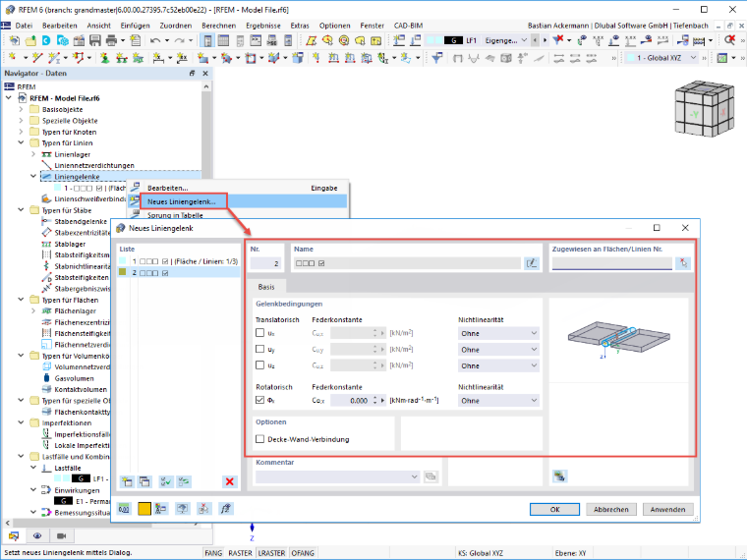Click the Abbrechen button
Screen dimensions: 747x560
610,509
